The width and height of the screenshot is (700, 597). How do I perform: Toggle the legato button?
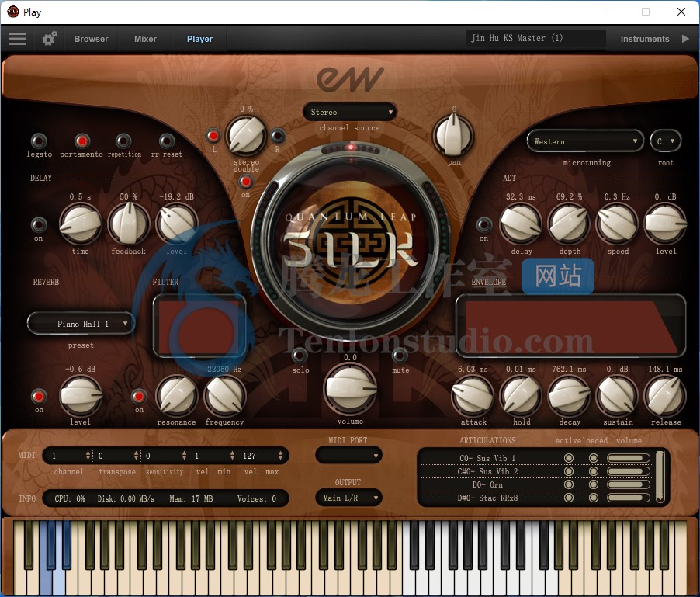coord(39,141)
